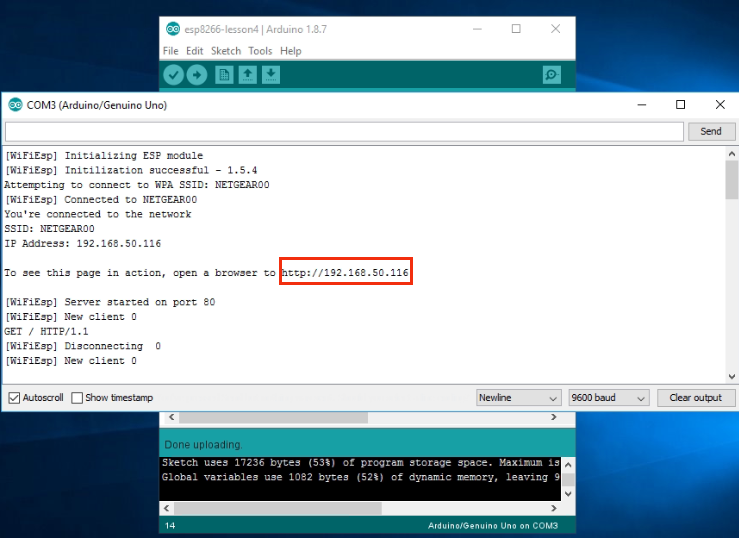The height and width of the screenshot is (538, 739).
Task: Click the console scroll-down arrow in Arduino IDE
Action: point(568,494)
